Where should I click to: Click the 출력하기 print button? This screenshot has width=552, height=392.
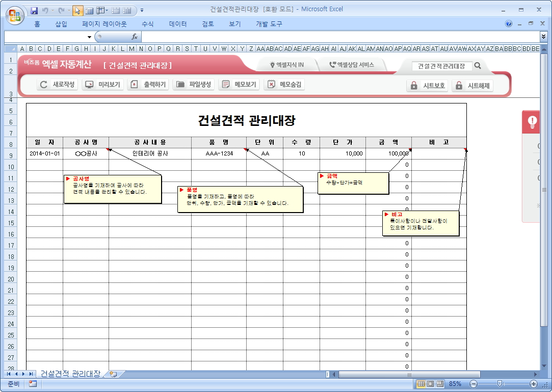tap(148, 85)
